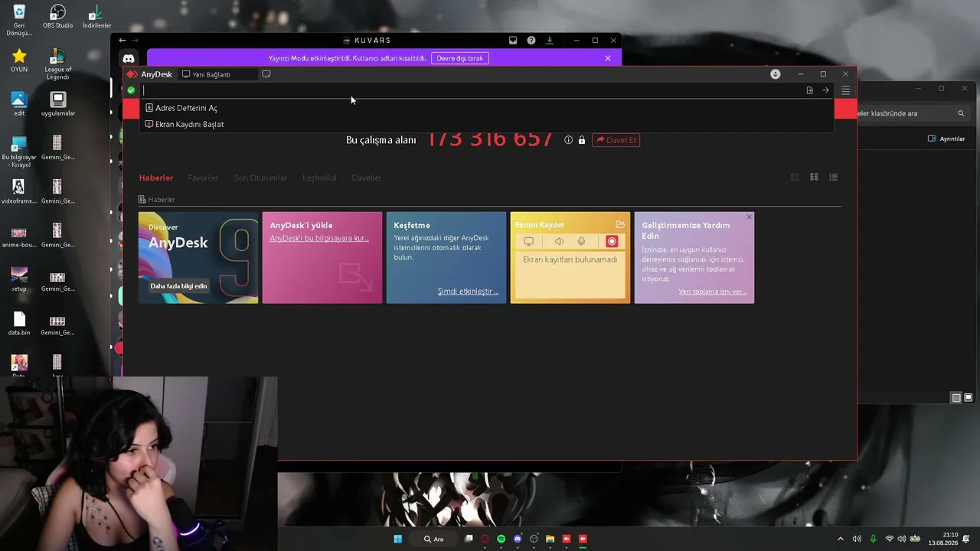Open File Explorer from the taskbar
Image resolution: width=980 pixels, height=551 pixels.
[x=550, y=539]
